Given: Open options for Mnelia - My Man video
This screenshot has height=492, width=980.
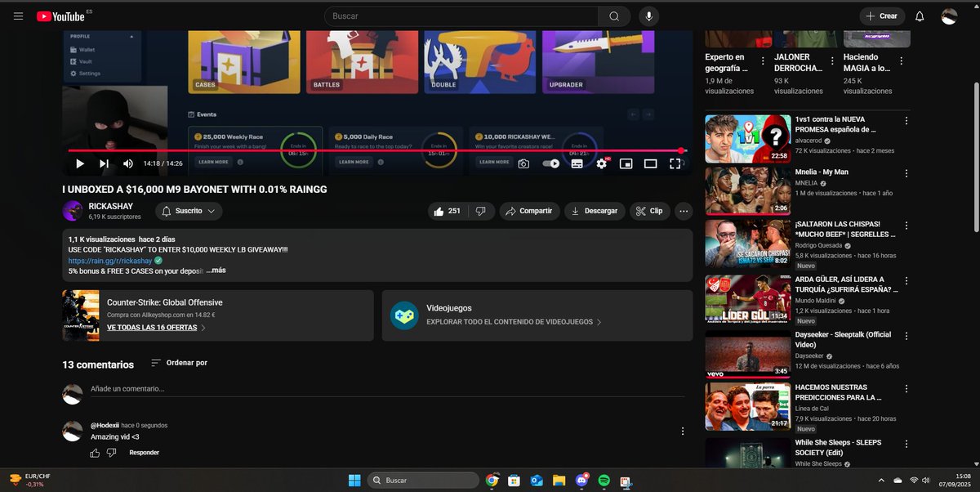Looking at the screenshot, I should [x=906, y=172].
